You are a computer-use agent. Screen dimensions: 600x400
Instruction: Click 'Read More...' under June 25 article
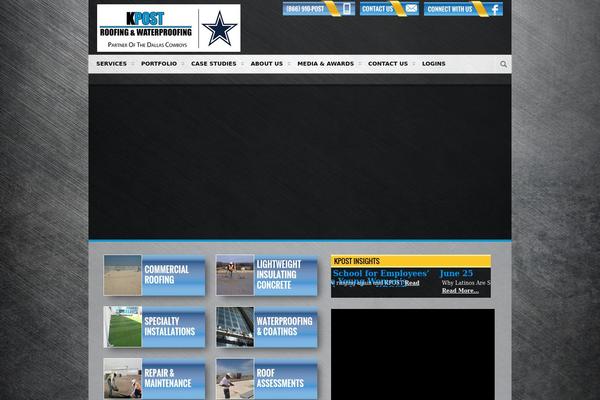pos(460,291)
